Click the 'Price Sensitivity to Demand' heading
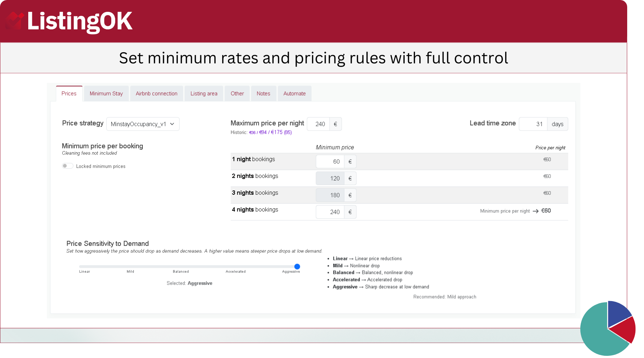644x358 pixels. (108, 243)
